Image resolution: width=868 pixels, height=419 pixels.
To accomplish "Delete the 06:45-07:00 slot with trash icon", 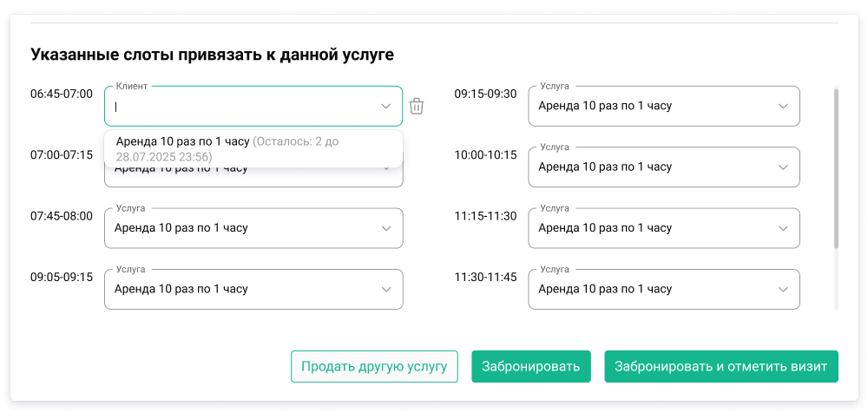I will [x=417, y=106].
